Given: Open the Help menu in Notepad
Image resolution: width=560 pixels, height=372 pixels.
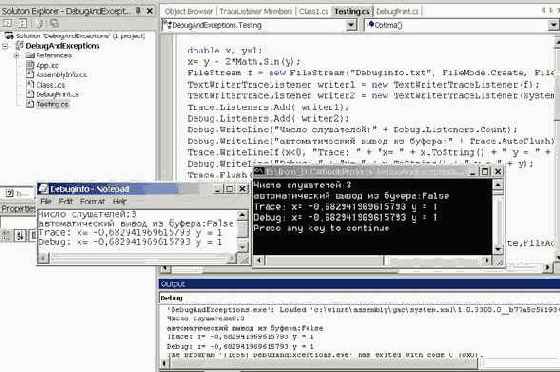Looking at the screenshot, I should click(x=120, y=201).
